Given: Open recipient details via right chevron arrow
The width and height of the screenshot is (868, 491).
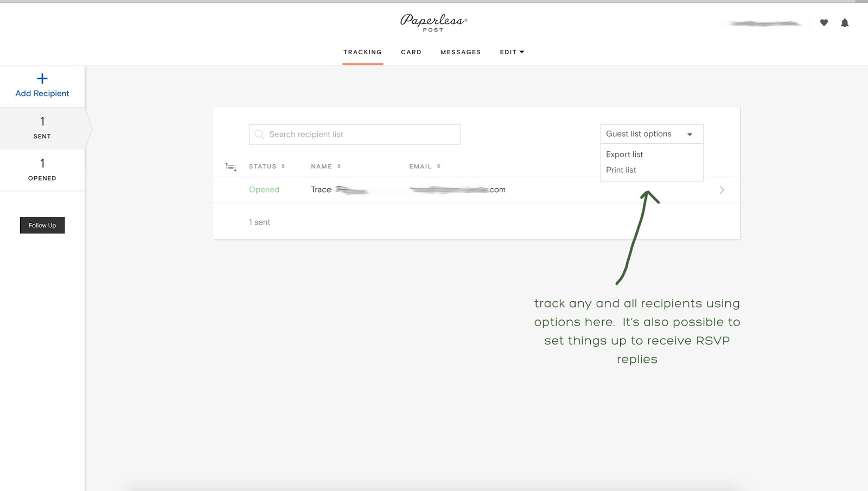Looking at the screenshot, I should pos(722,190).
